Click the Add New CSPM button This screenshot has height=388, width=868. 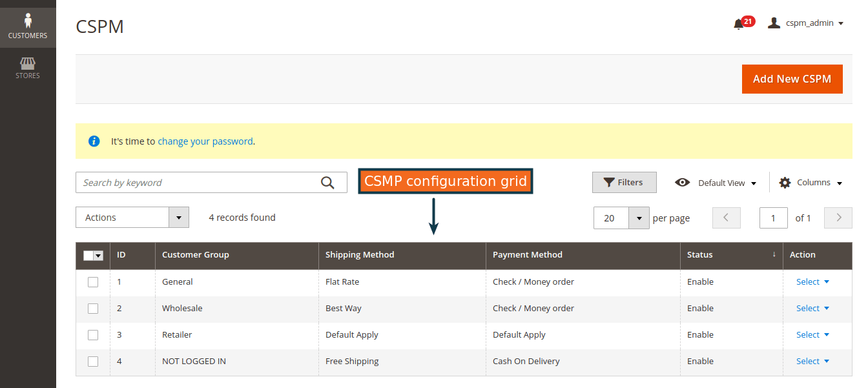tap(792, 79)
